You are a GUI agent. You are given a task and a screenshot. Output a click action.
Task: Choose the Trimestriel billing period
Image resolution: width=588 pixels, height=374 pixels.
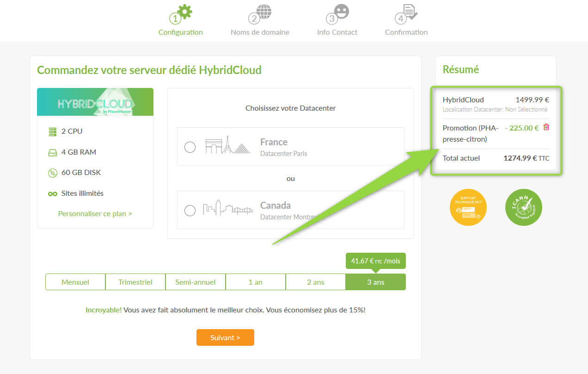tap(135, 282)
